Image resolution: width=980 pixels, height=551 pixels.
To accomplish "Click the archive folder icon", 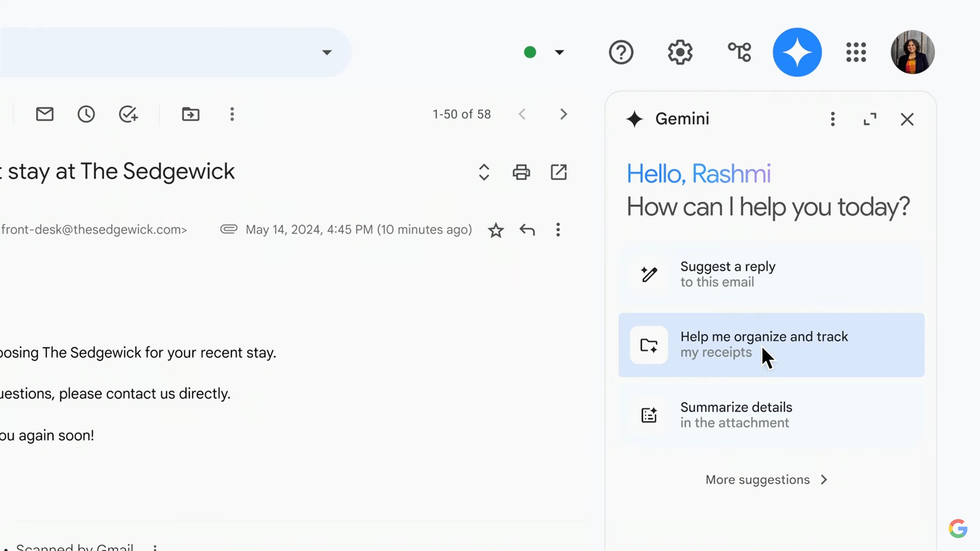I will point(190,113).
